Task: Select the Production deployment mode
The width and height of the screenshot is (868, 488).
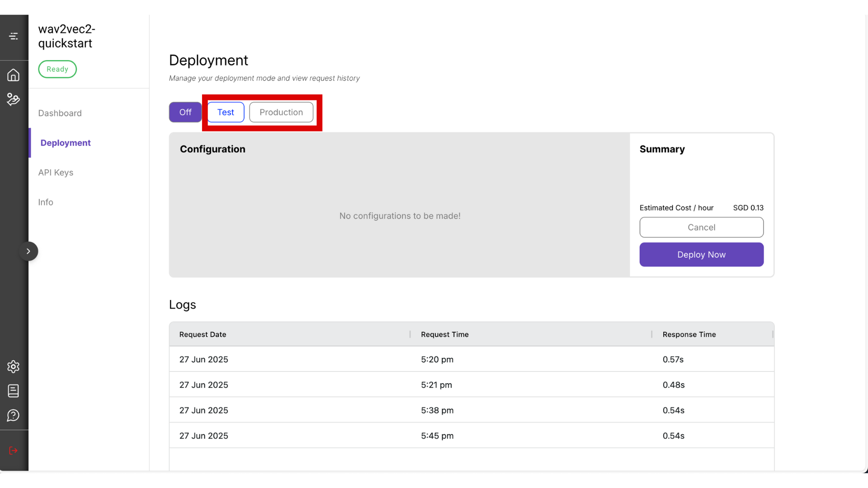Action: coord(281,112)
